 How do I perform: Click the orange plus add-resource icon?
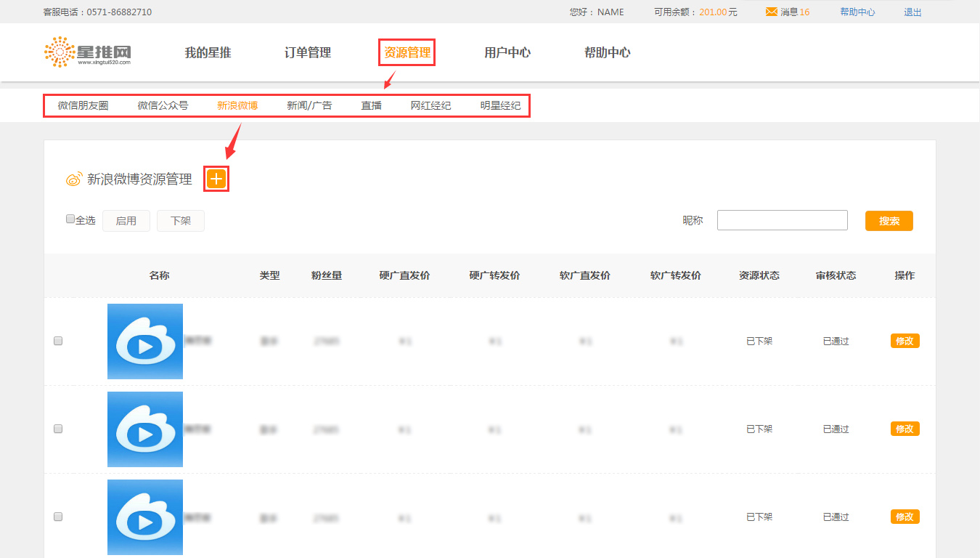coord(216,179)
